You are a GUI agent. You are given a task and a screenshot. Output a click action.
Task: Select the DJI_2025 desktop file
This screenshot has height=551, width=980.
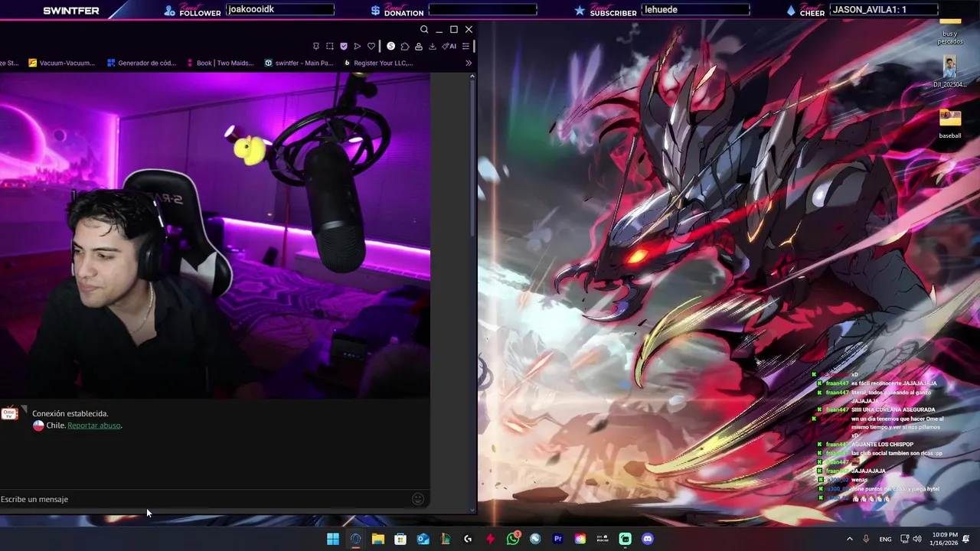950,73
